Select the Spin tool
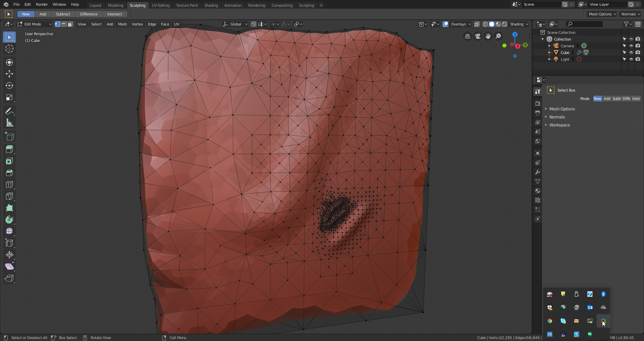The height and width of the screenshot is (341, 644). tap(9, 220)
